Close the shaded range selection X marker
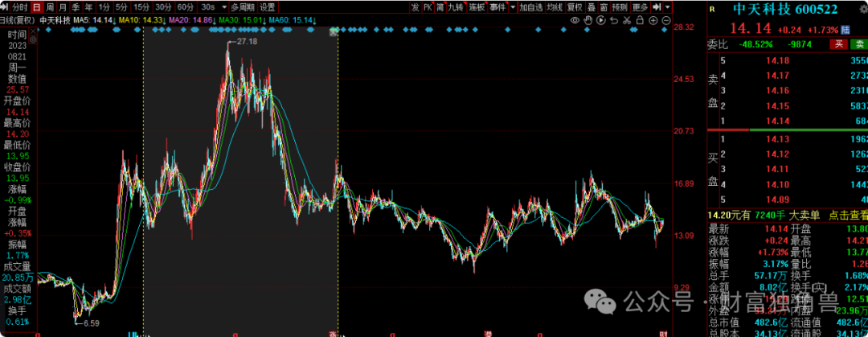 [334, 33]
